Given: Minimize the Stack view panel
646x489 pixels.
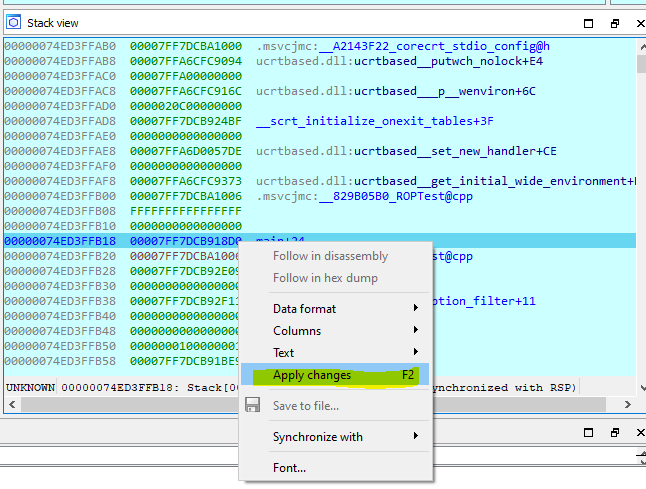Looking at the screenshot, I should pyautogui.click(x=586, y=23).
